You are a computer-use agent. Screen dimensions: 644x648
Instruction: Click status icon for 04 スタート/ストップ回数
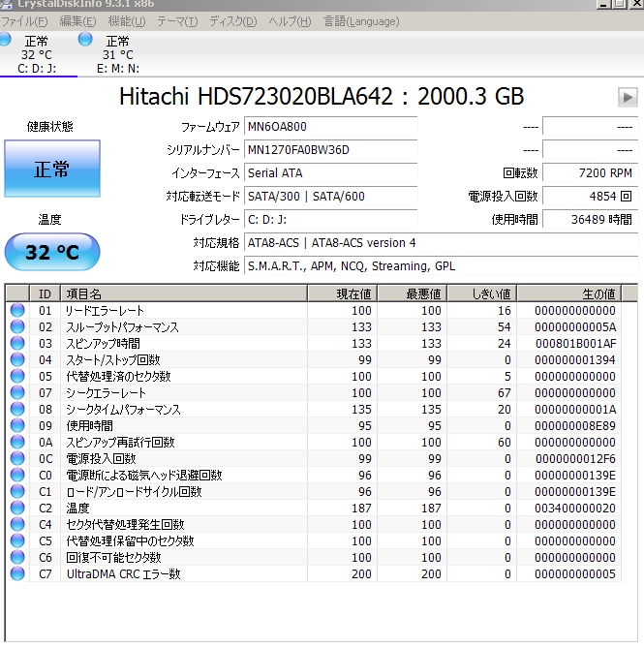click(17, 359)
